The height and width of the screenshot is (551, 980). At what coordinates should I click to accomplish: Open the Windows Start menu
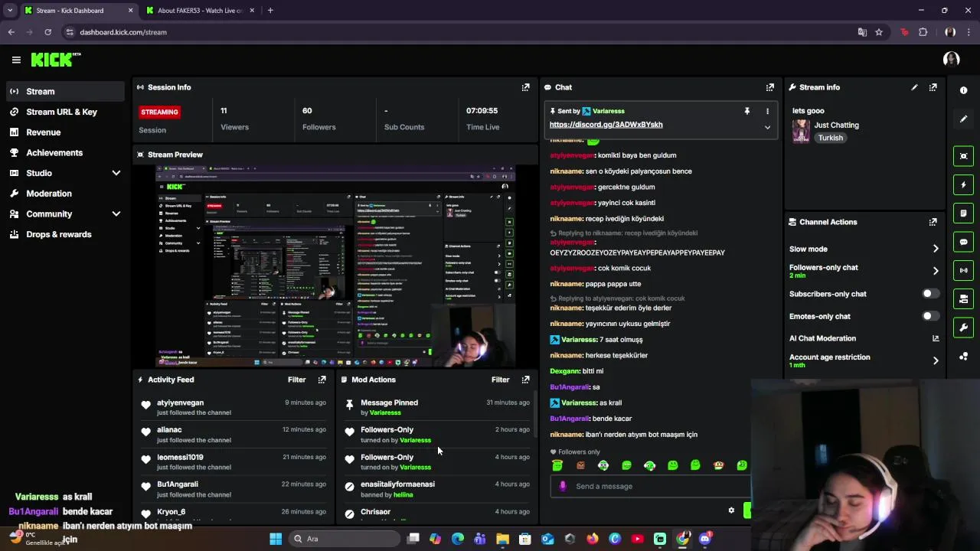pyautogui.click(x=276, y=539)
